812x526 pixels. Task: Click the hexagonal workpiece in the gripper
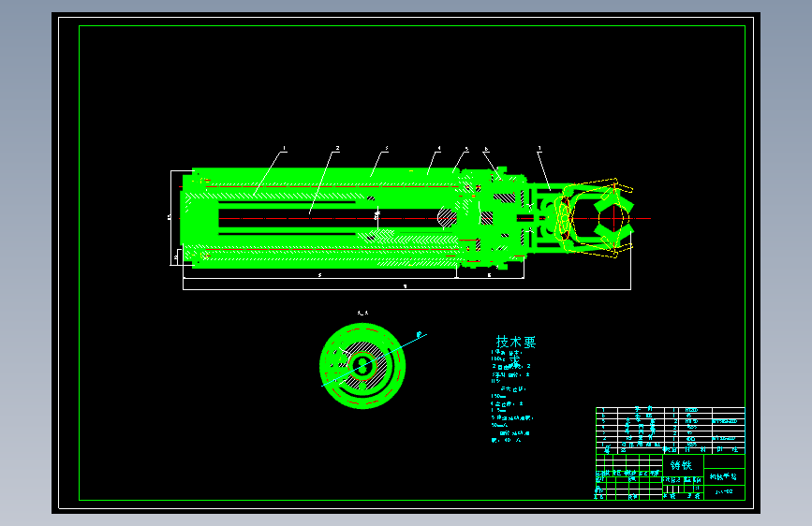[613, 218]
